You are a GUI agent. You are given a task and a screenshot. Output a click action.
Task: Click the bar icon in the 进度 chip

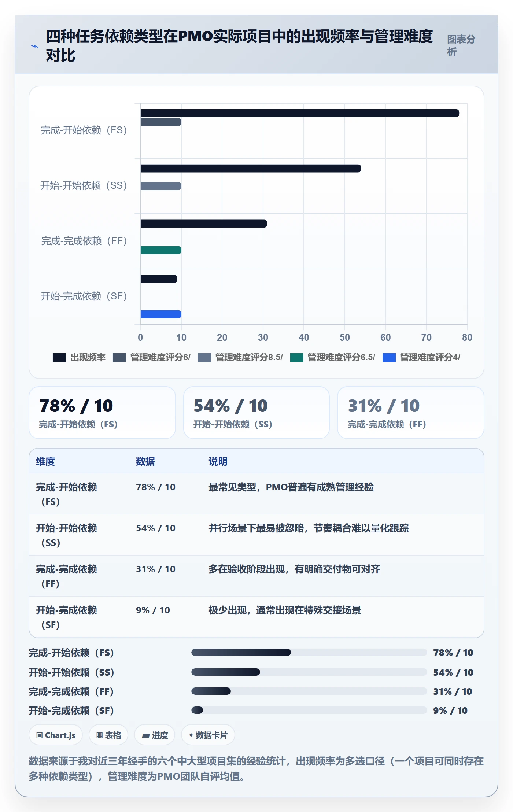click(x=146, y=735)
